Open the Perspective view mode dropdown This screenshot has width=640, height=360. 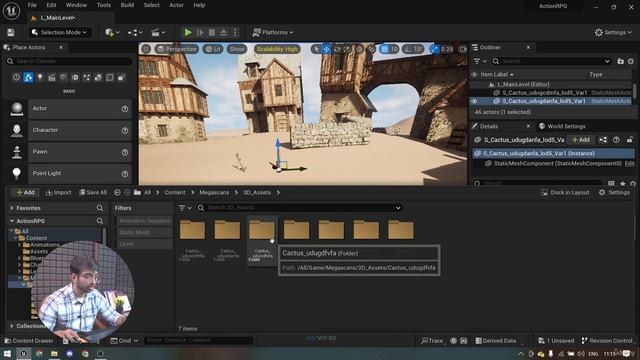[177, 49]
